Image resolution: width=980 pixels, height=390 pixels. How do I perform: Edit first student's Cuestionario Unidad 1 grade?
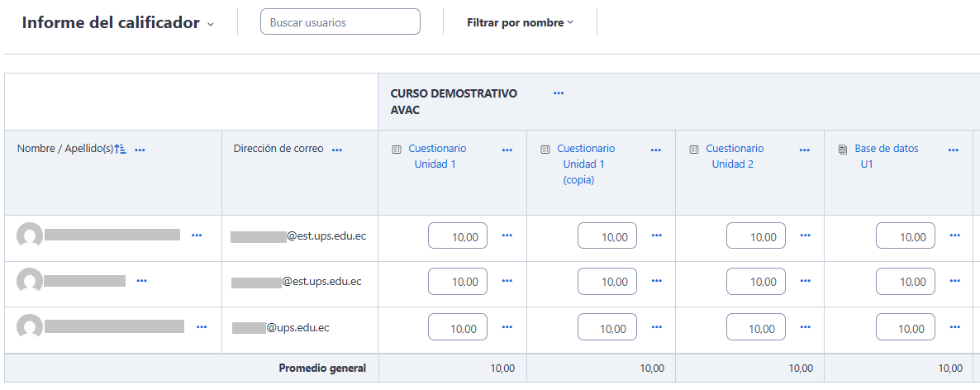tap(458, 236)
